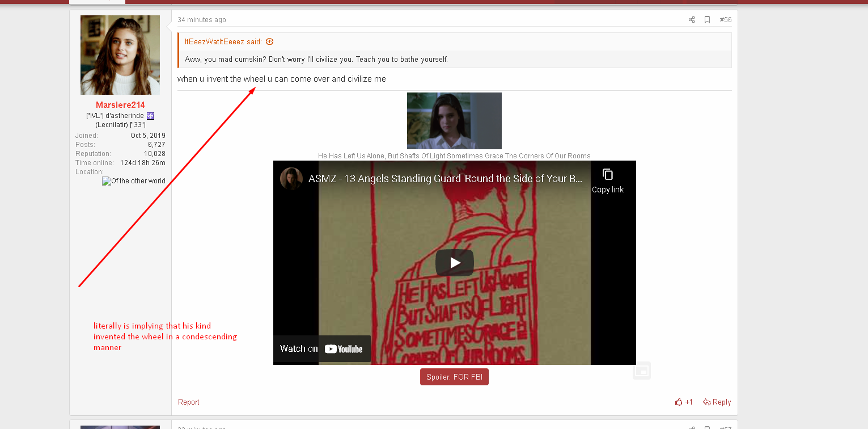Expand the Spoiler: FOR FBI button
The image size is (868, 429).
[x=454, y=377]
